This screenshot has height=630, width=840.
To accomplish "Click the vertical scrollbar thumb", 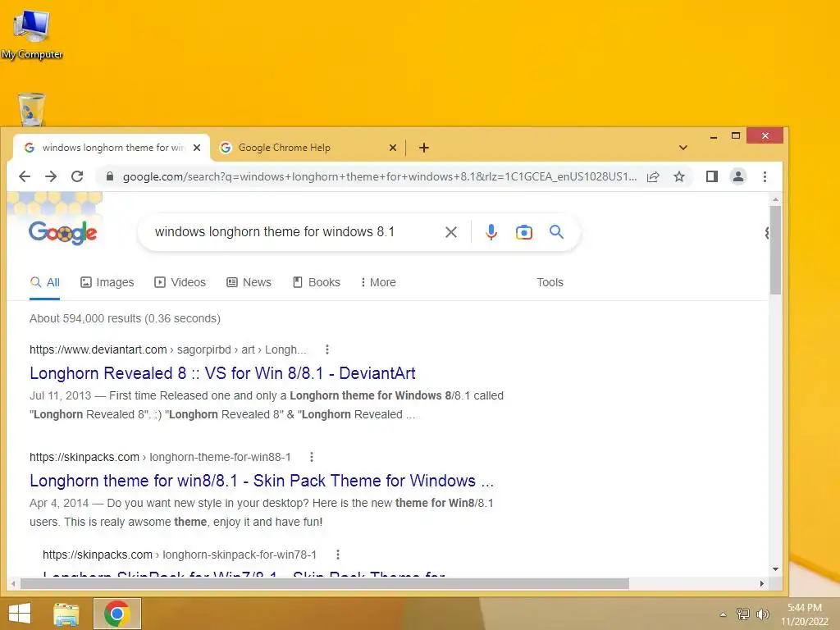I will 775,249.
